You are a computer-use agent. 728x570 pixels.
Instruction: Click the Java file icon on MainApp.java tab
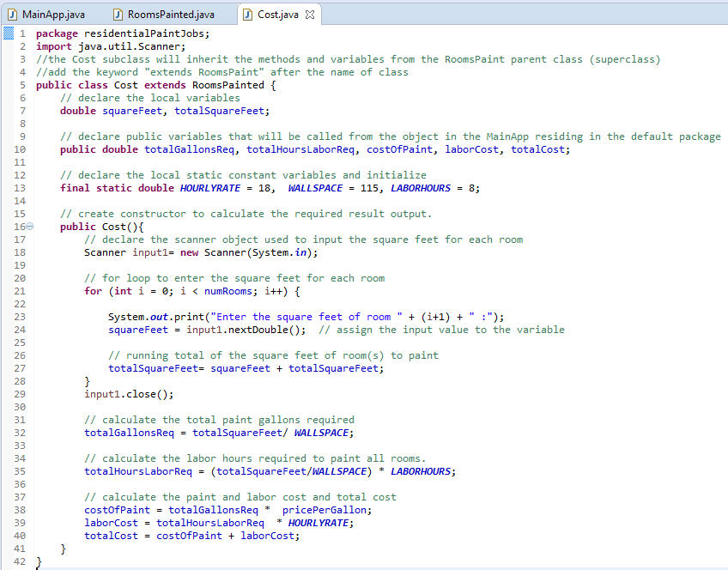click(12, 15)
